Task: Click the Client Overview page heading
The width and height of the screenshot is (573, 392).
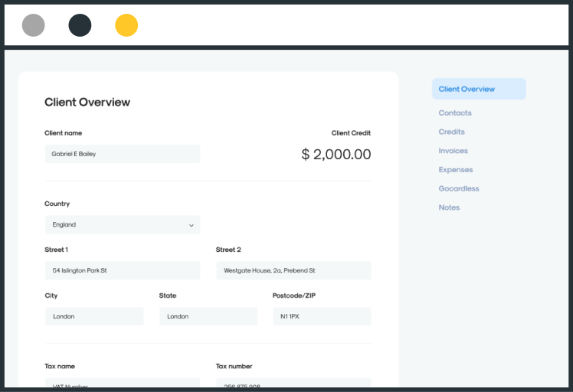Action: pyautogui.click(x=87, y=103)
